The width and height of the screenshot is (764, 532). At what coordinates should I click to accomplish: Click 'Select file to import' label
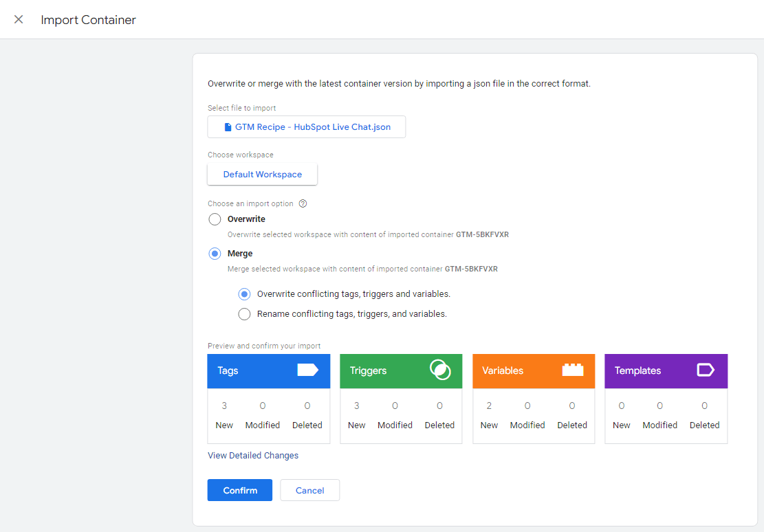point(241,108)
